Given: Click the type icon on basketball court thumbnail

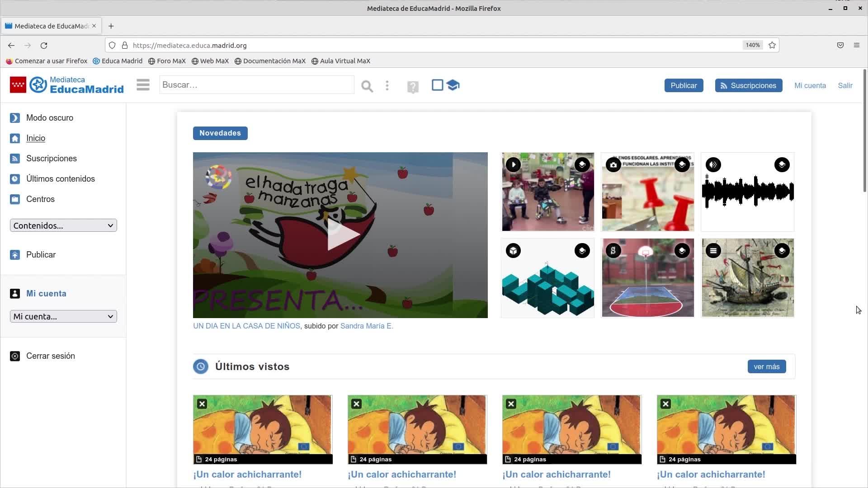Looking at the screenshot, I should 613,250.
